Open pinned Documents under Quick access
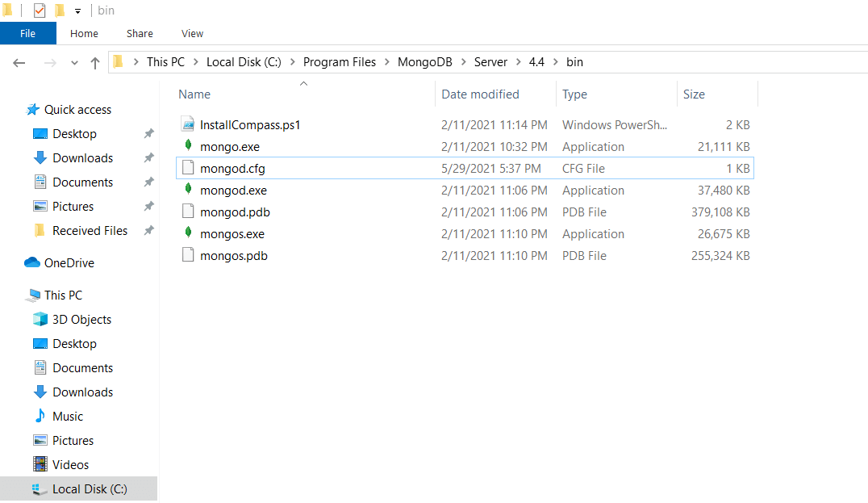868x503 pixels. click(82, 182)
